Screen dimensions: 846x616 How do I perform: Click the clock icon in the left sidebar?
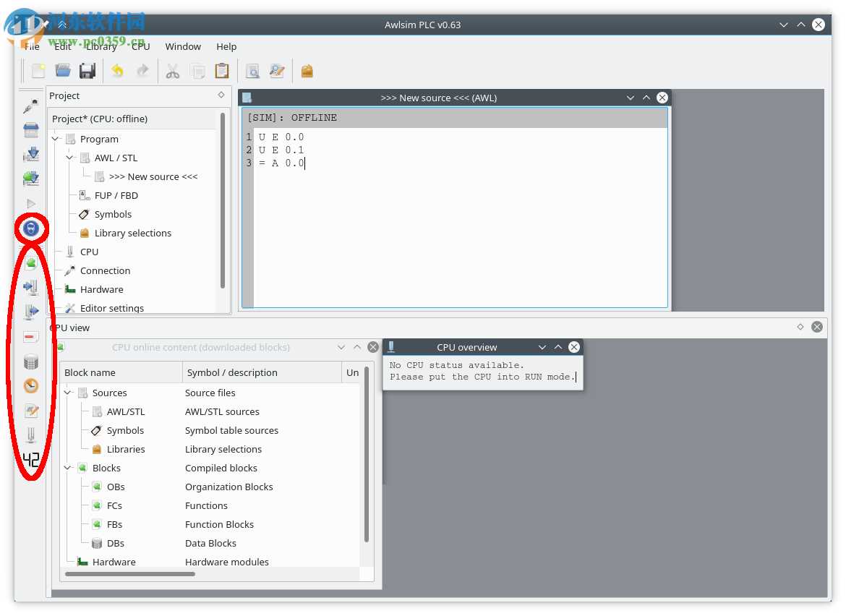30,385
